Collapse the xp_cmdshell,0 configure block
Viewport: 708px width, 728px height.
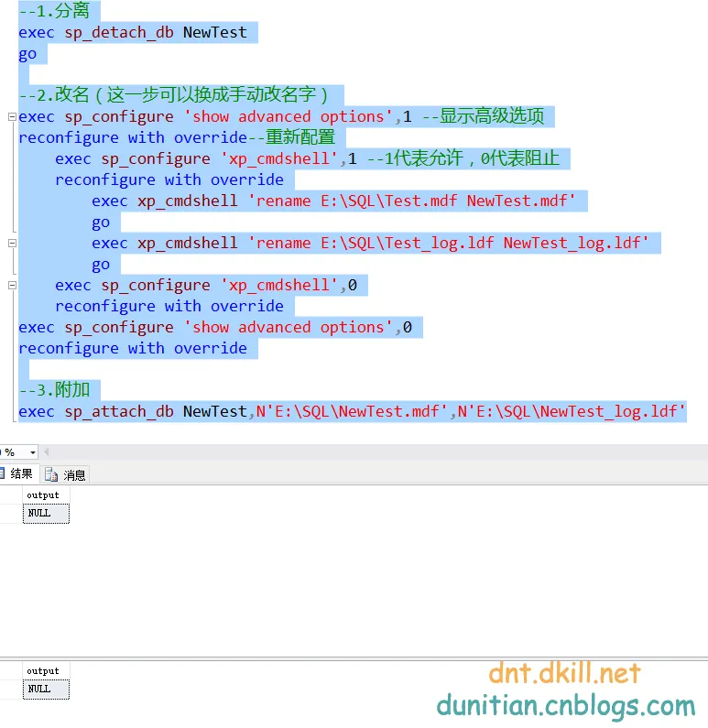click(x=13, y=286)
